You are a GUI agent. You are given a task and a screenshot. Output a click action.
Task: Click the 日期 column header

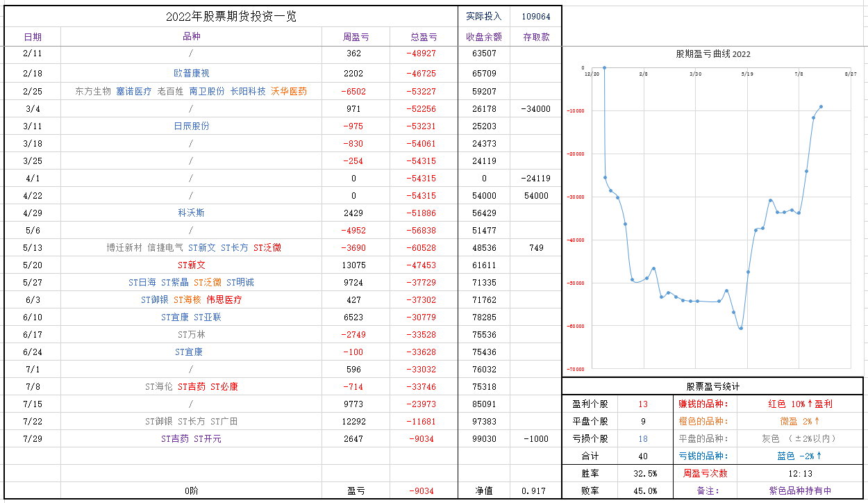pyautogui.click(x=33, y=37)
